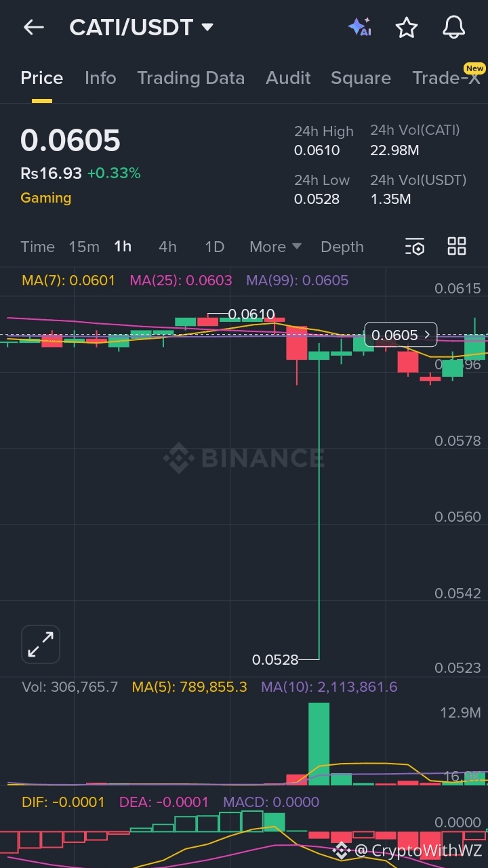
Task: Tap the DEA: -0.0001 indicator label
Action: click(164, 802)
